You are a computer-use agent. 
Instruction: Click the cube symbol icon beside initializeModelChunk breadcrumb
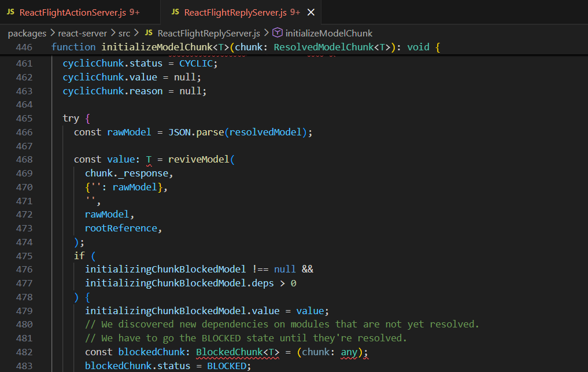click(x=277, y=33)
